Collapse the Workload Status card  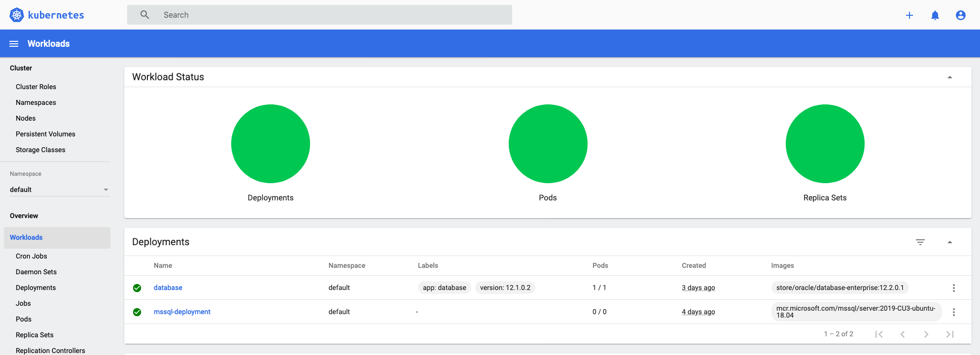click(950, 77)
